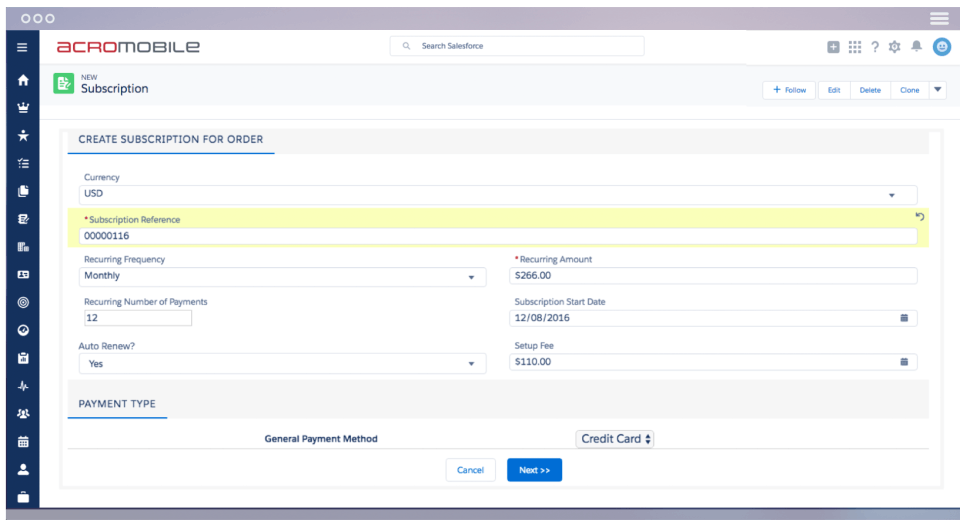Click the Follow button
Viewport: 960px width, 527px height.
click(789, 90)
